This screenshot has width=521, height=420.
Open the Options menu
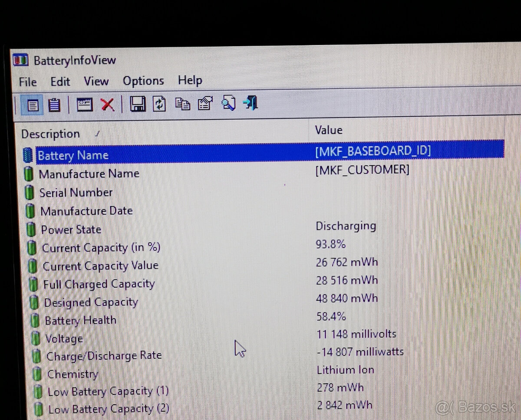click(143, 81)
